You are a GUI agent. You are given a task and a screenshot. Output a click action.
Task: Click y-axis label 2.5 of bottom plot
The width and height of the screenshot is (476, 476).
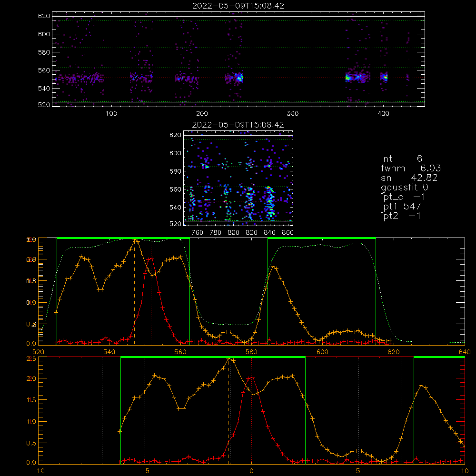tap(31, 358)
